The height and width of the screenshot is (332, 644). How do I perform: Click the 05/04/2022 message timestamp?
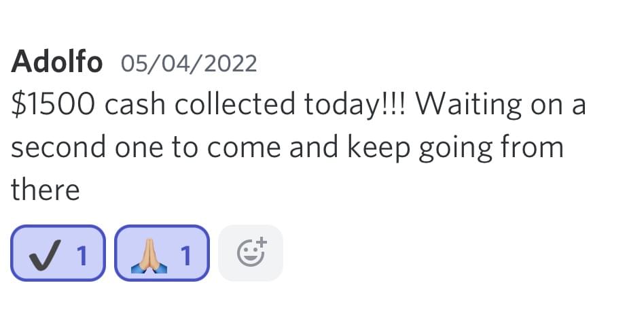click(189, 64)
